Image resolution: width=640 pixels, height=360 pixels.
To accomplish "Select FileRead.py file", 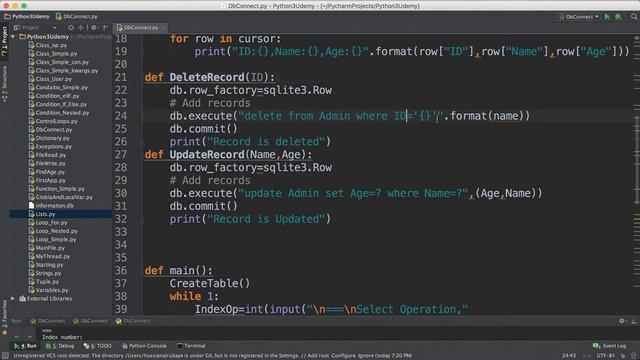I will [47, 155].
